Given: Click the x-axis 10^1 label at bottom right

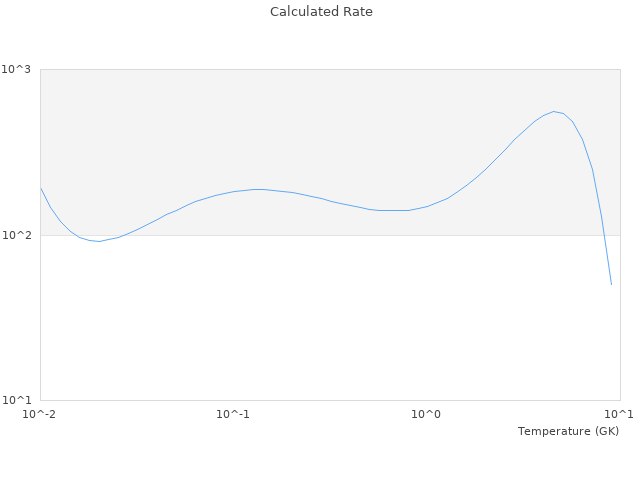Looking at the screenshot, I should 618,415.
